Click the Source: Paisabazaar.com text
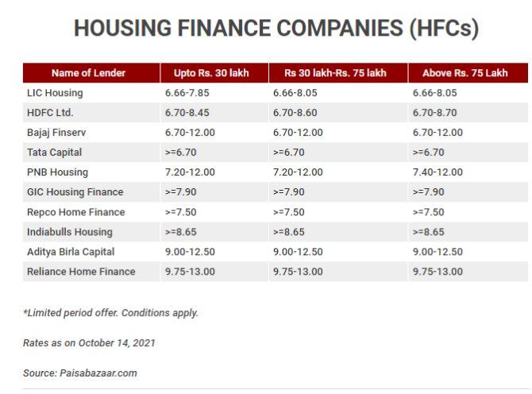Screen dimensions: 532x394 coord(80,373)
